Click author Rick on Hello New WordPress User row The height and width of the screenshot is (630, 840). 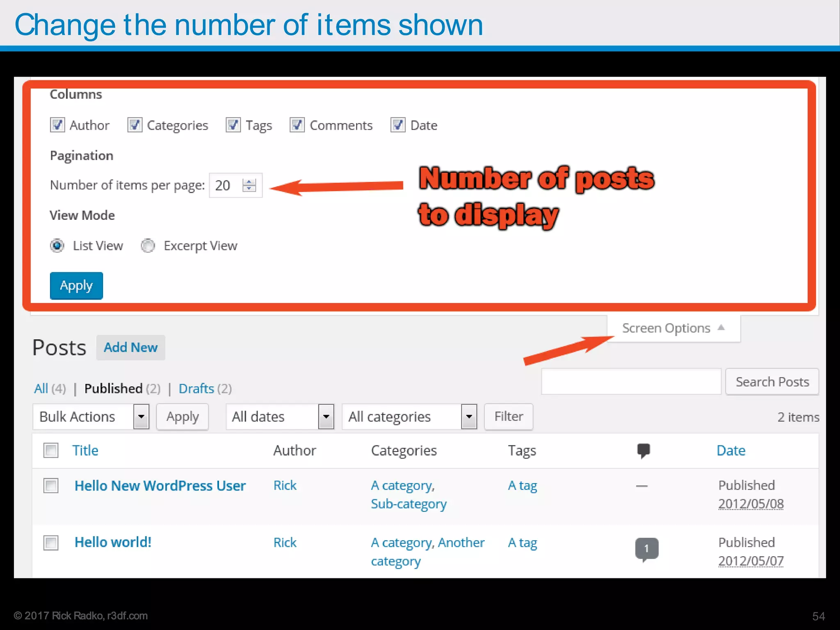pyautogui.click(x=285, y=486)
